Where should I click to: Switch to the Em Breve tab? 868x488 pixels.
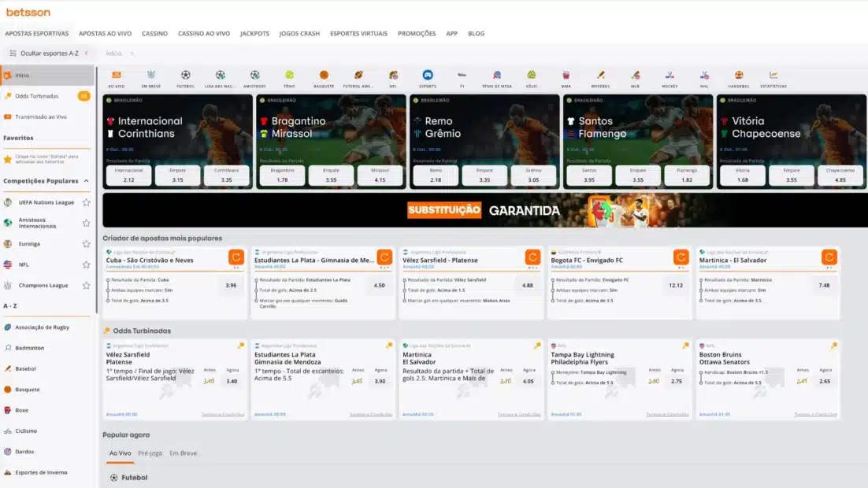click(184, 453)
